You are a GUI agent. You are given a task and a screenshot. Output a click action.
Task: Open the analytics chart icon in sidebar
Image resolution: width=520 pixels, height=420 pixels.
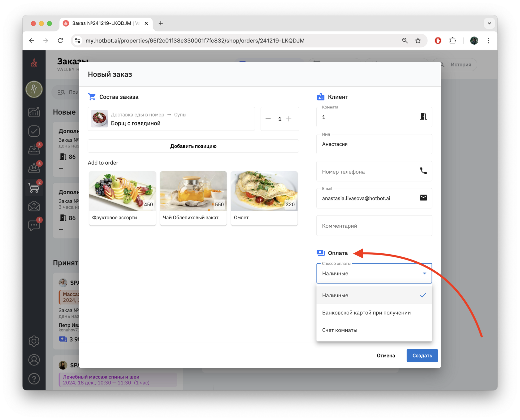click(34, 112)
